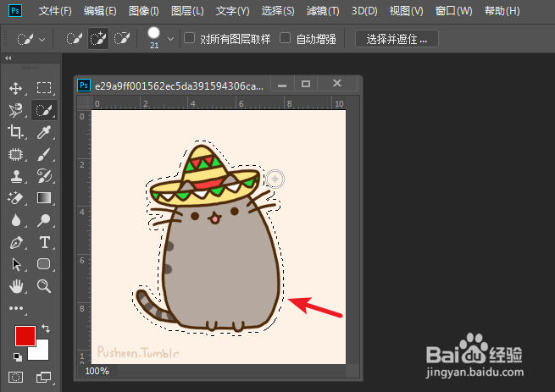Select the Spot Healing Brush tool
Image resolution: width=555 pixels, height=392 pixels.
tap(15, 154)
